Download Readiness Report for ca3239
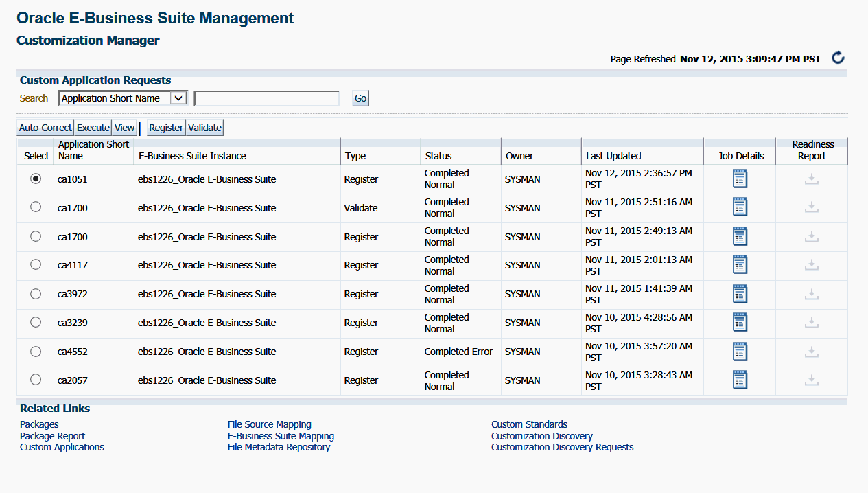This screenshot has height=493, width=868. click(x=812, y=323)
